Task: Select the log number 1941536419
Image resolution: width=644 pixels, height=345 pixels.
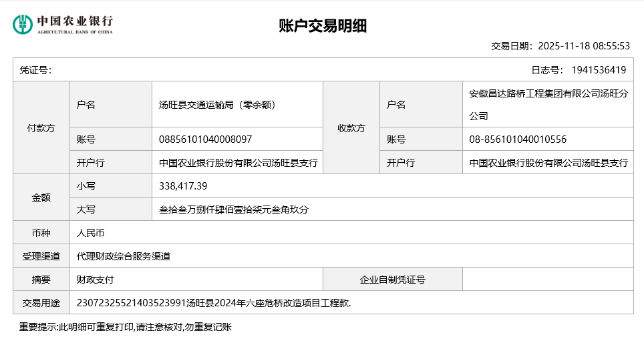Action: coord(599,70)
